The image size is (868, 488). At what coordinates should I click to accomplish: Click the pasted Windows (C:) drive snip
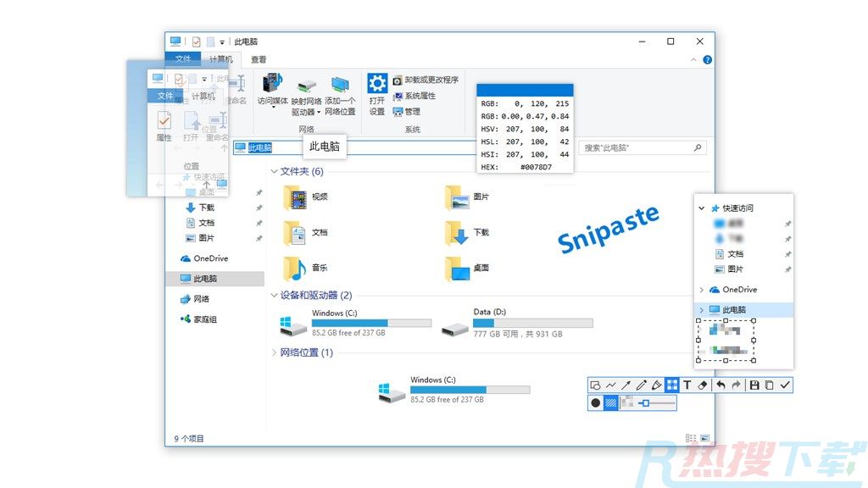(453, 390)
